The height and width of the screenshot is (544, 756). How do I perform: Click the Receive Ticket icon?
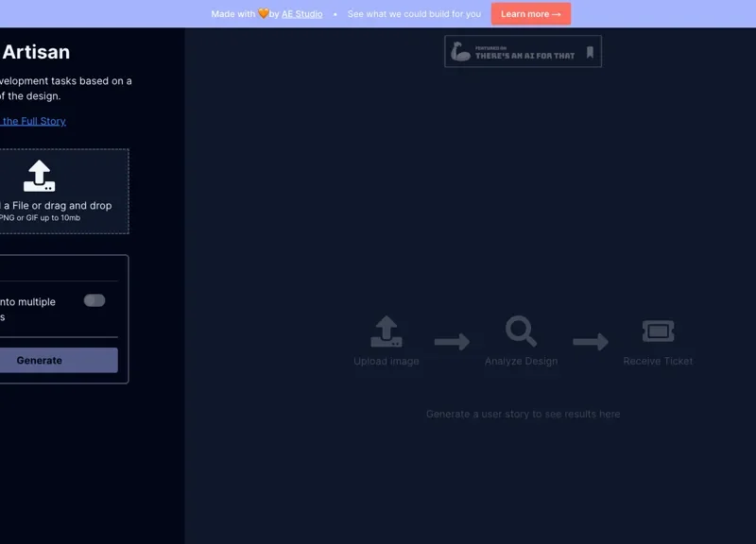pyautogui.click(x=658, y=331)
